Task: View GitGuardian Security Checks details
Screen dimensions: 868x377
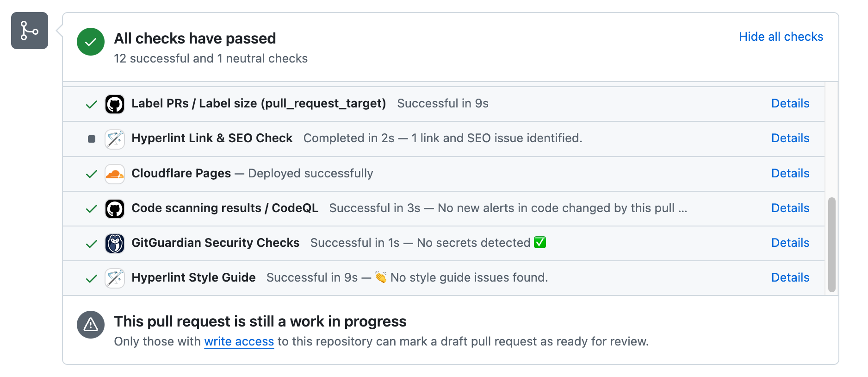Action: tap(790, 243)
